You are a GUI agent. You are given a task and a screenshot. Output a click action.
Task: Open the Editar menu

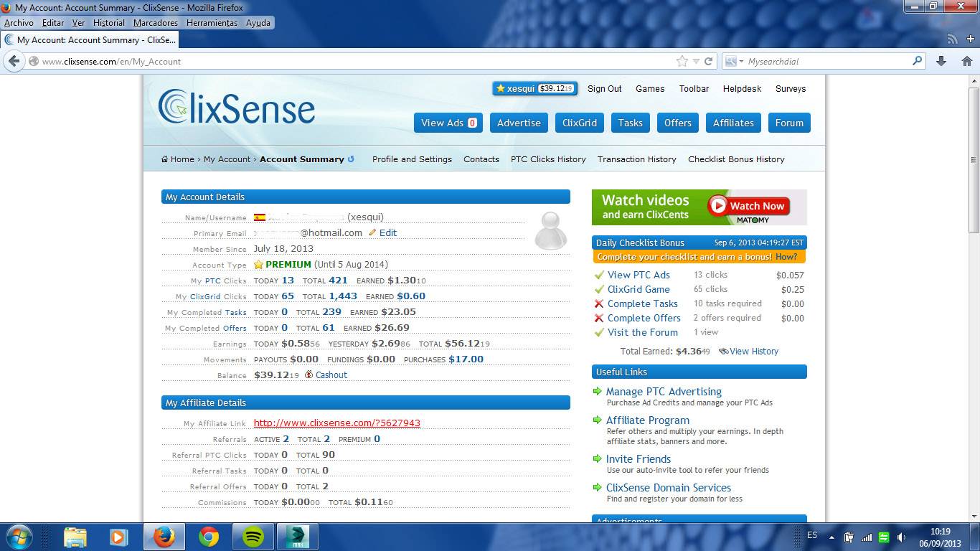pyautogui.click(x=53, y=23)
